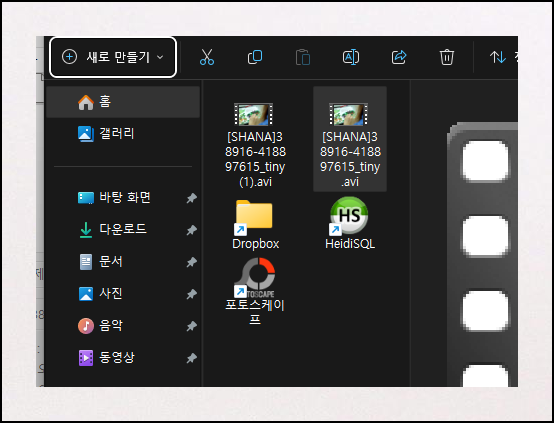Click the Copy icon in the toolbar

pos(255,57)
